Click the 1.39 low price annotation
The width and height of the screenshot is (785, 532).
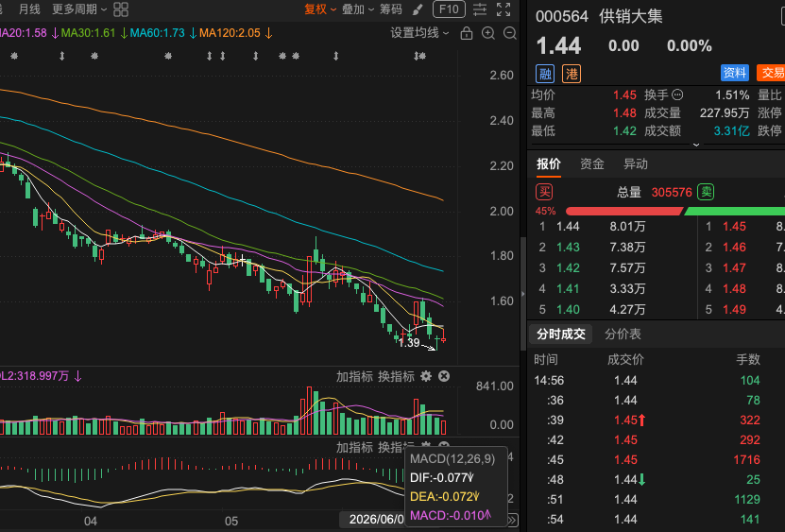[x=409, y=343]
